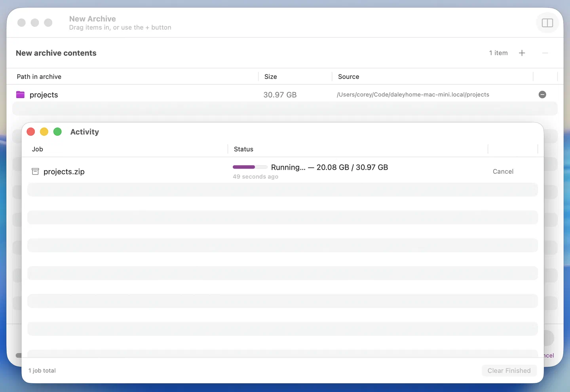Sort by the Source column header
Viewport: 570px width, 392px height.
tap(348, 77)
